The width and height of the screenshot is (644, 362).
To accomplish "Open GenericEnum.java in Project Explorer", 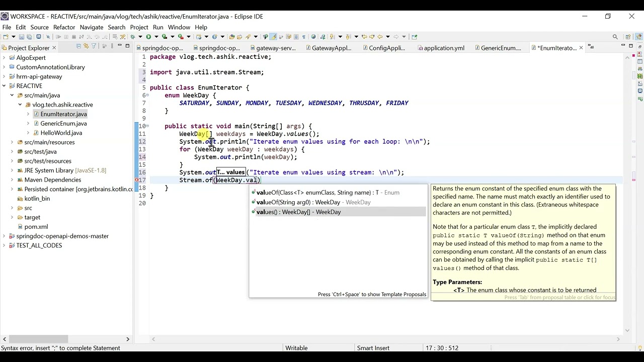I will (x=63, y=124).
